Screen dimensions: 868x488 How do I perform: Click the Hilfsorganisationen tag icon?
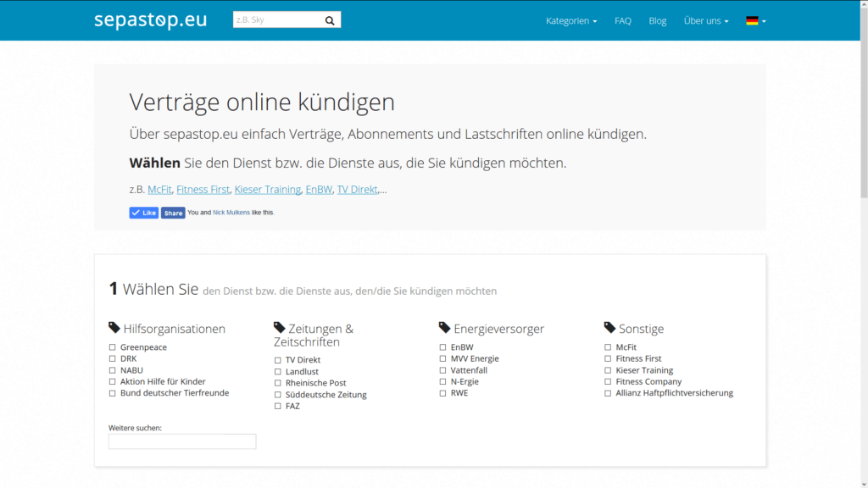tap(114, 328)
